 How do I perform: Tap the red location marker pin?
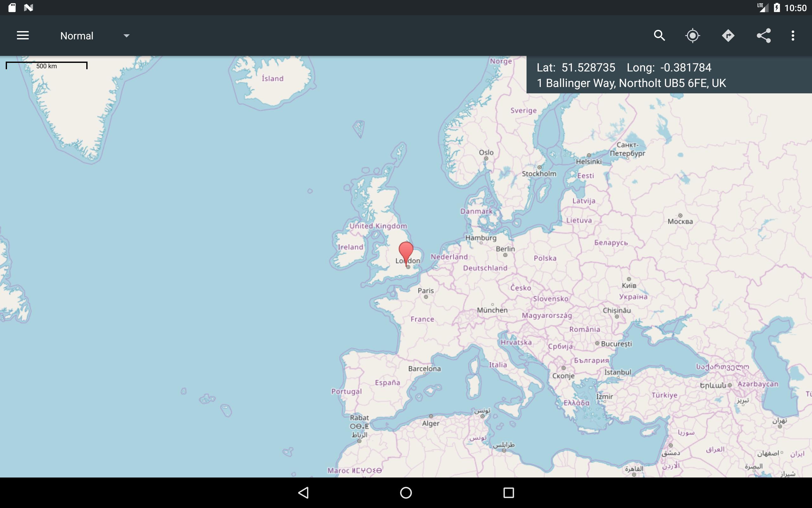(x=406, y=254)
